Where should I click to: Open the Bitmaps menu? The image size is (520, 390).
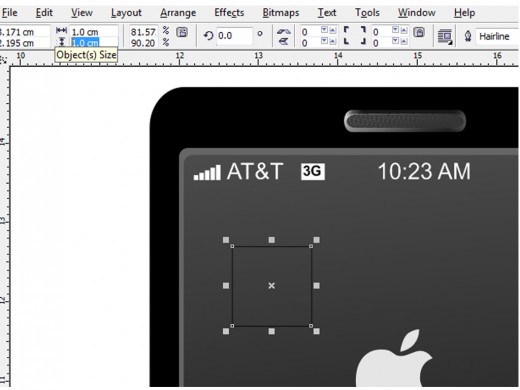click(x=281, y=13)
